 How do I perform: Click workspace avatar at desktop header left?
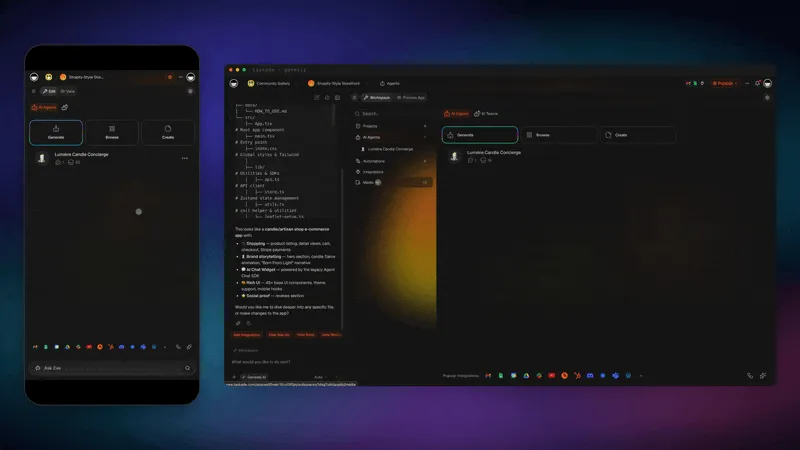[234, 83]
